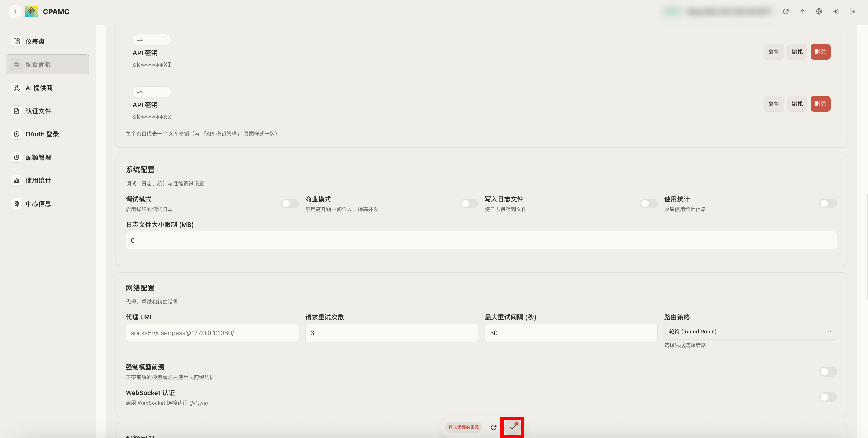
Task: Save changes with the checkmark button
Action: tap(513, 427)
